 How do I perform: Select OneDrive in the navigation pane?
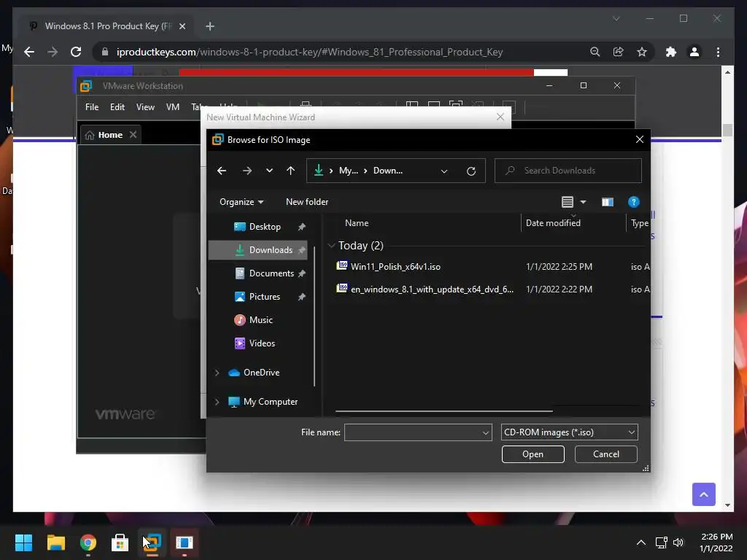[x=261, y=373]
